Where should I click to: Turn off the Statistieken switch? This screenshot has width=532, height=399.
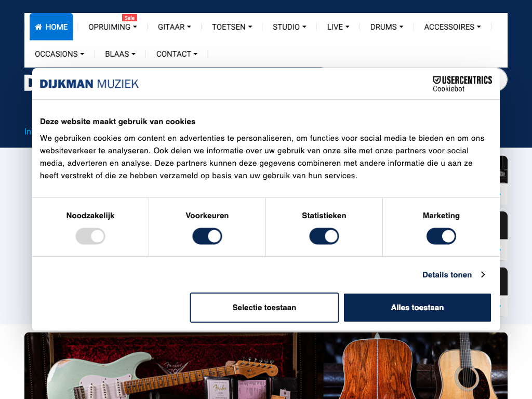coord(324,236)
